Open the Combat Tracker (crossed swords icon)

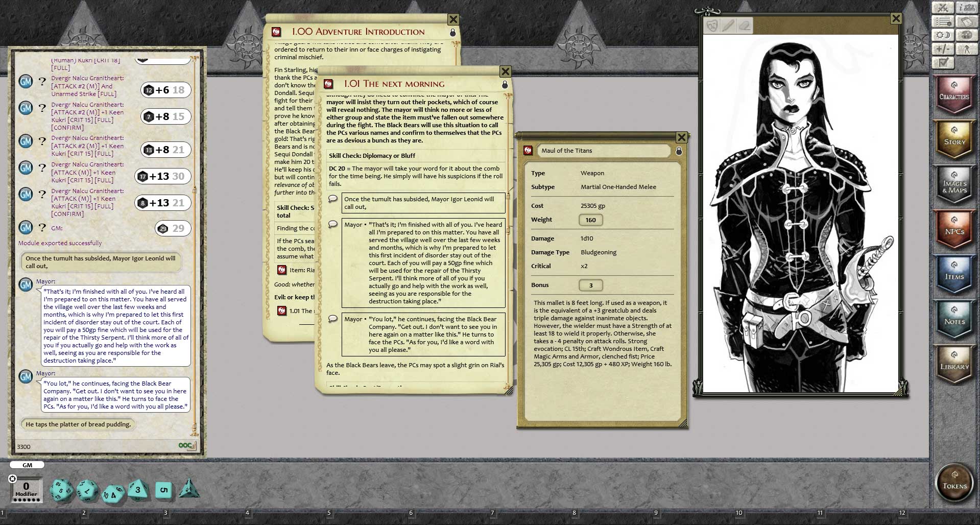coord(943,8)
